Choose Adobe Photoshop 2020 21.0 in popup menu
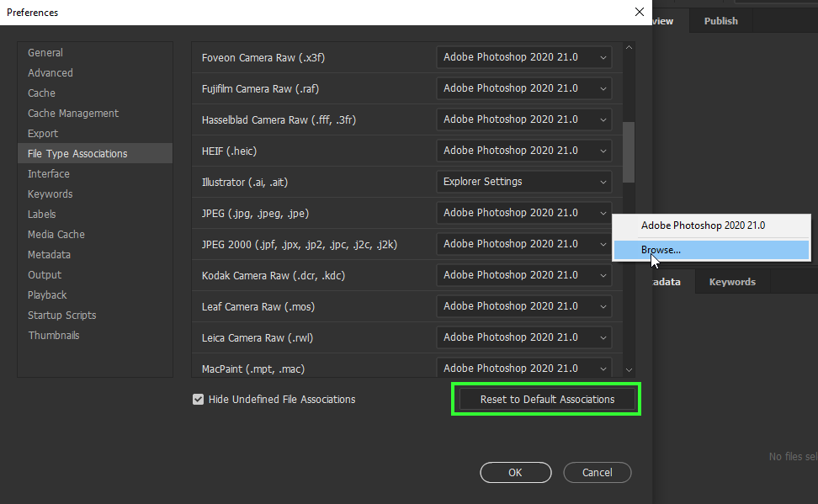 point(712,225)
